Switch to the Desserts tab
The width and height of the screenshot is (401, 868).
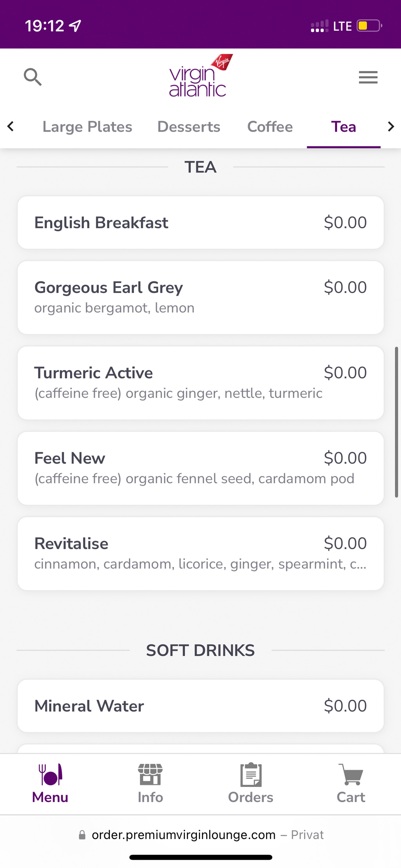point(189,127)
